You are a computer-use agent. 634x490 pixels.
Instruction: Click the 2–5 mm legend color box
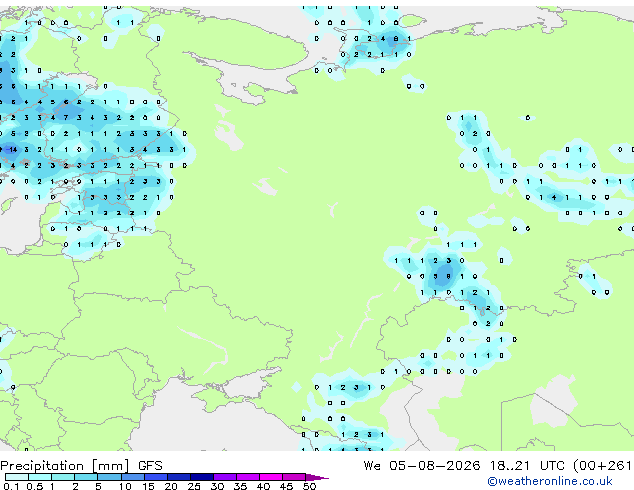[86, 477]
